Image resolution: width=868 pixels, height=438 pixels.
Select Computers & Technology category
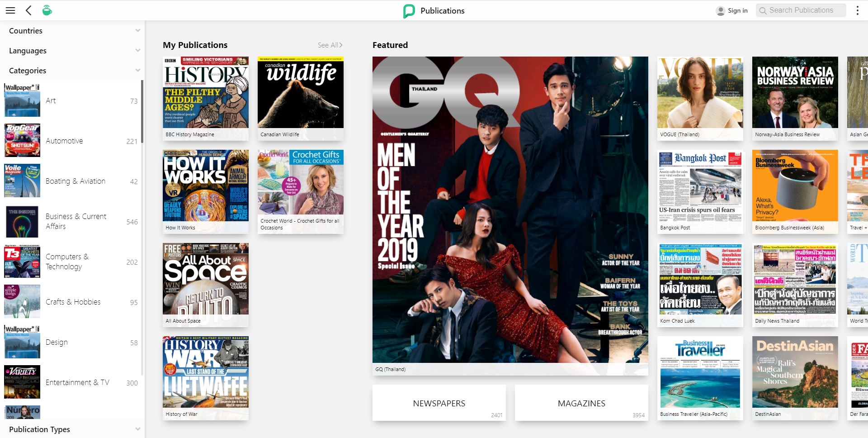[71, 262]
